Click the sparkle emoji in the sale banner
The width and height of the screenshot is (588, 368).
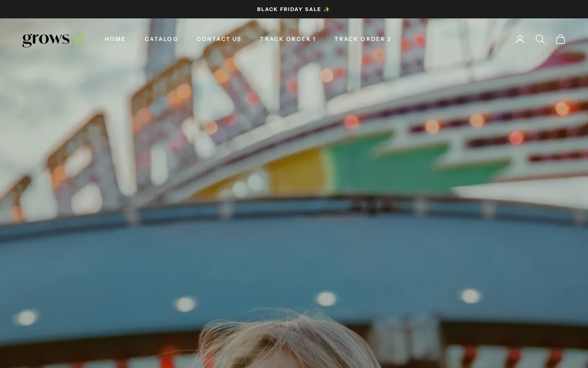327,9
